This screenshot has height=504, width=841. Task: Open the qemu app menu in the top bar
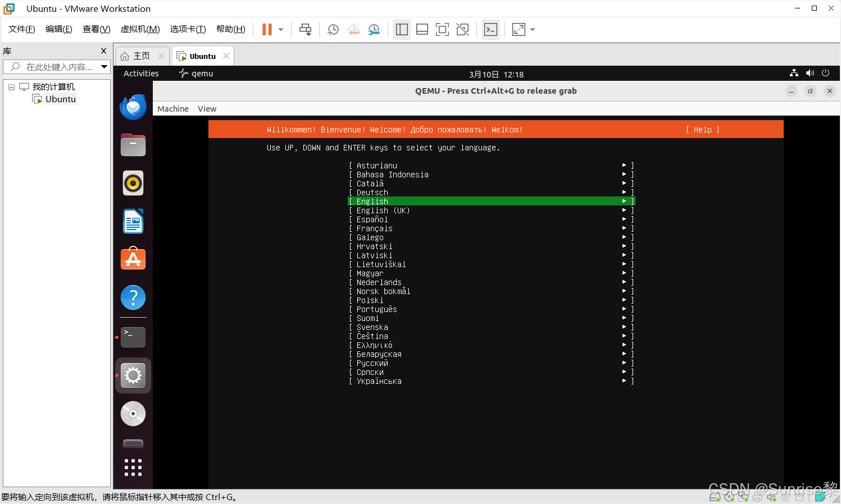click(x=196, y=74)
